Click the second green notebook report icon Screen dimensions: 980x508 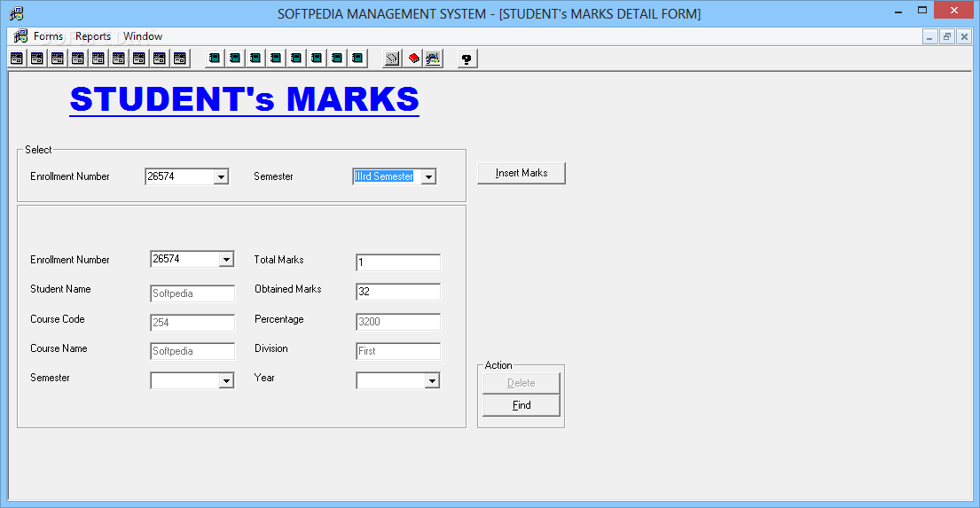click(x=235, y=59)
